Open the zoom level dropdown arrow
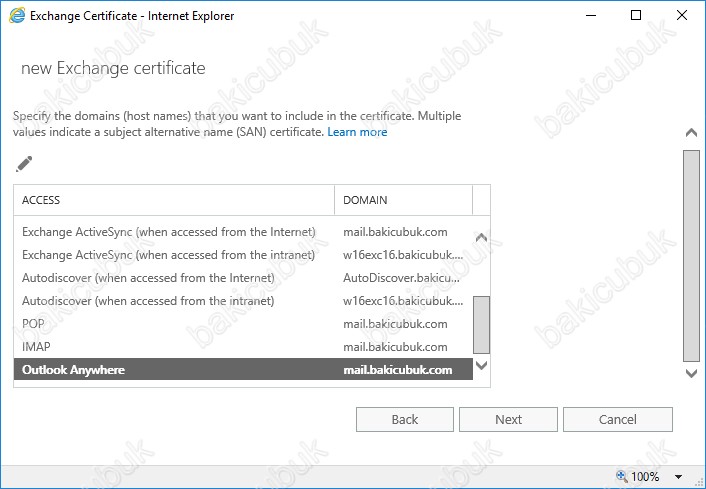The width and height of the screenshot is (706, 489). (678, 477)
